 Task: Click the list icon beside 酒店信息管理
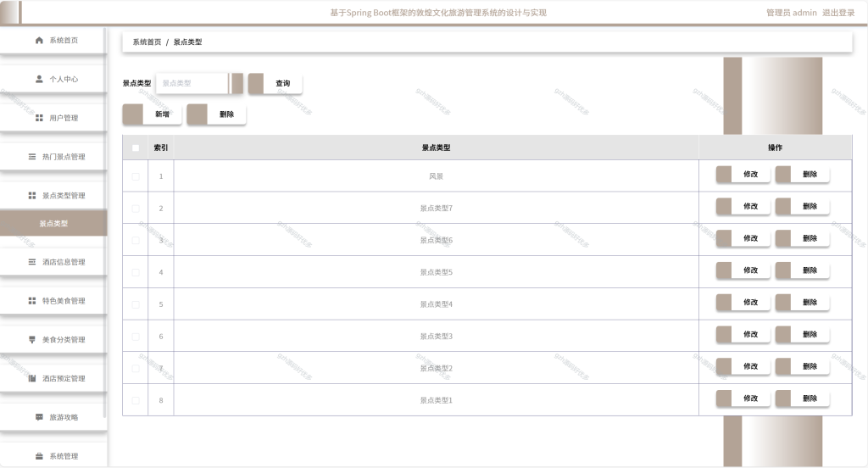(x=32, y=262)
